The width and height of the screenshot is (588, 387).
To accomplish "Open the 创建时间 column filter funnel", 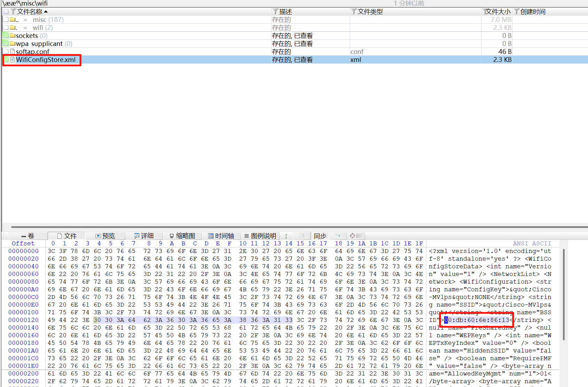I will coord(517,11).
